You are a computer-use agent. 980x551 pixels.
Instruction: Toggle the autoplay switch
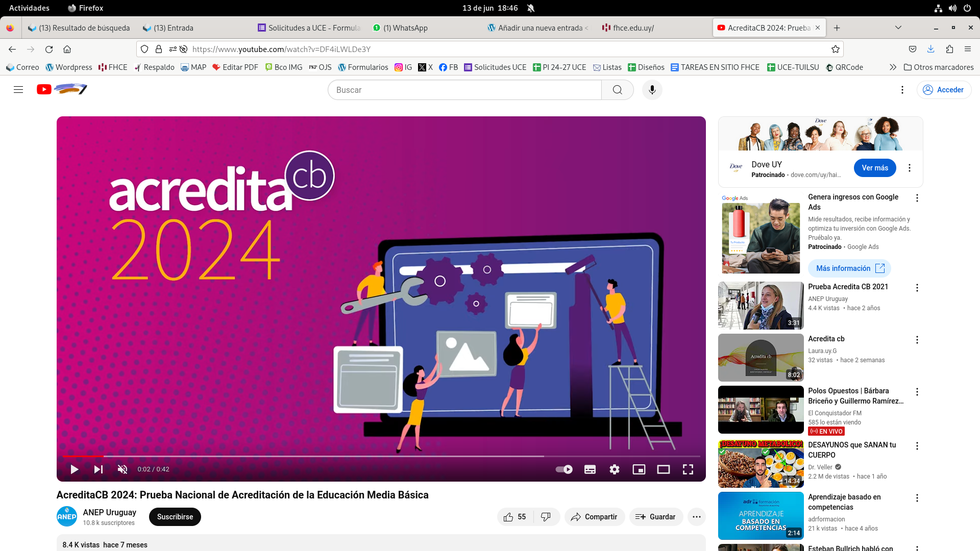click(564, 469)
